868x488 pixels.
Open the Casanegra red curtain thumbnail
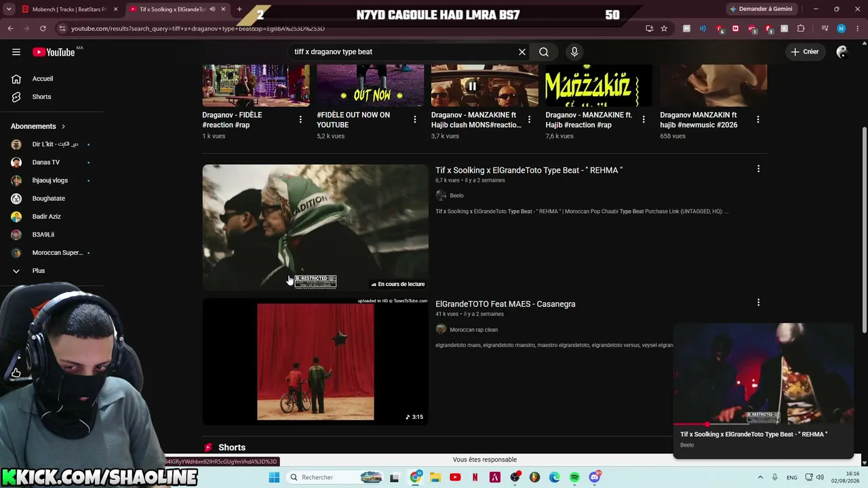pos(315,362)
